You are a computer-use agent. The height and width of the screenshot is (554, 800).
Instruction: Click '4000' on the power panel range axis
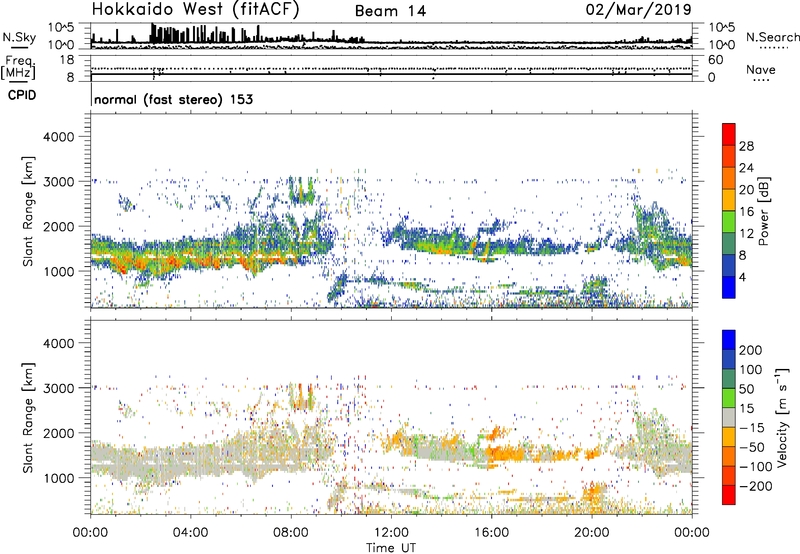tap(58, 137)
